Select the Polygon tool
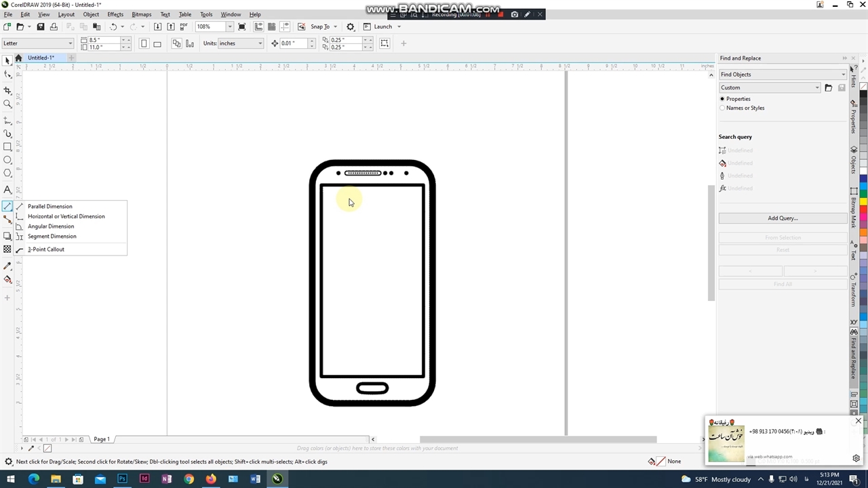This screenshot has width=868, height=488. click(x=7, y=174)
